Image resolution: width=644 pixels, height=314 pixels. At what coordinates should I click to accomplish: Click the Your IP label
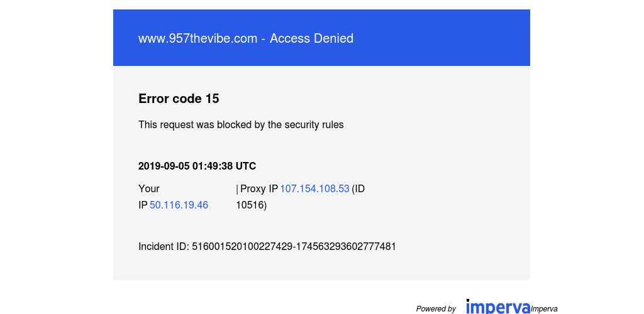coord(148,197)
